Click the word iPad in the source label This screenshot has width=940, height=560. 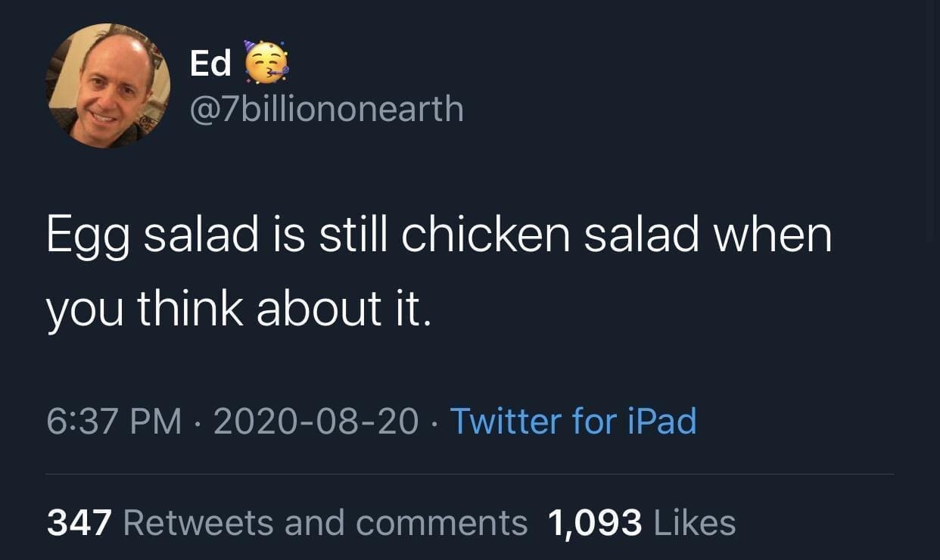[x=662, y=422]
